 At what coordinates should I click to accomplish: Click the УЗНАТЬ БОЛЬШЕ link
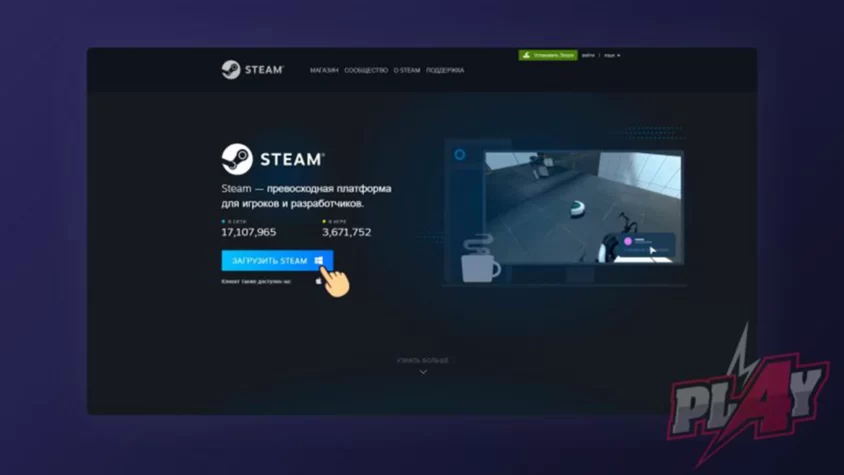pos(423,360)
